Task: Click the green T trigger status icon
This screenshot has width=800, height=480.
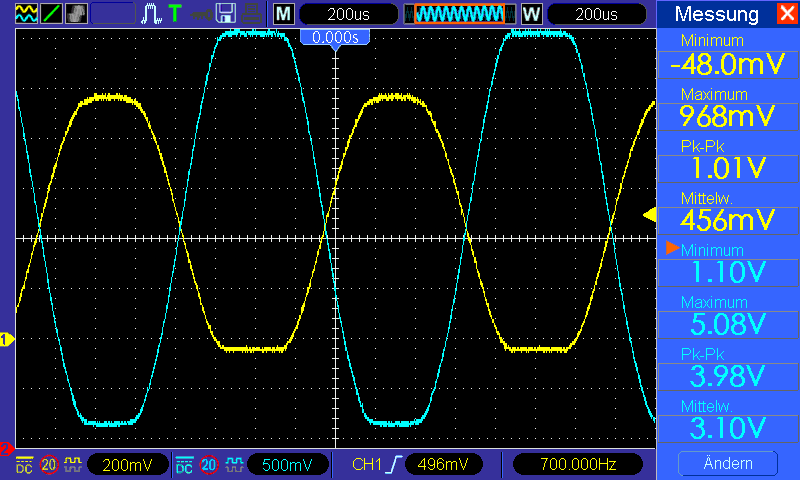Action: (175, 14)
